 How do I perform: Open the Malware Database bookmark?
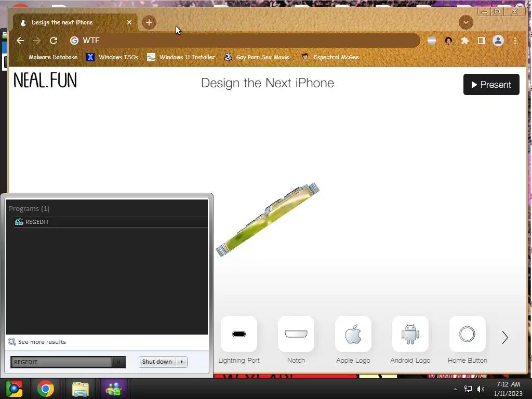tap(47, 57)
